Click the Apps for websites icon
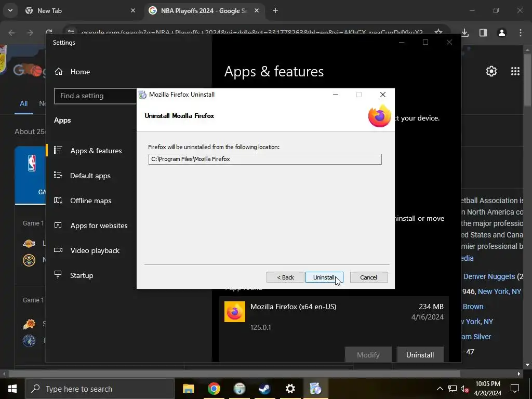Image resolution: width=532 pixels, height=399 pixels. (x=58, y=225)
